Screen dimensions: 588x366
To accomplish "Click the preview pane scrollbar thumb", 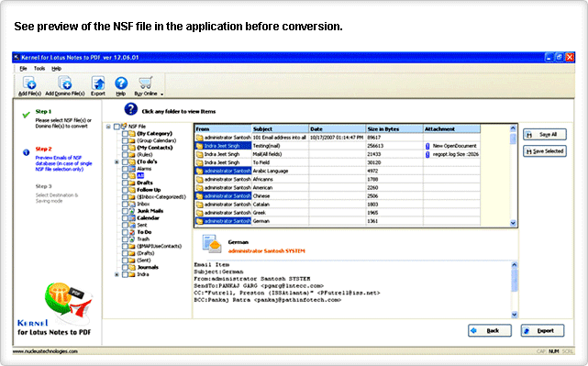I will 514,280.
